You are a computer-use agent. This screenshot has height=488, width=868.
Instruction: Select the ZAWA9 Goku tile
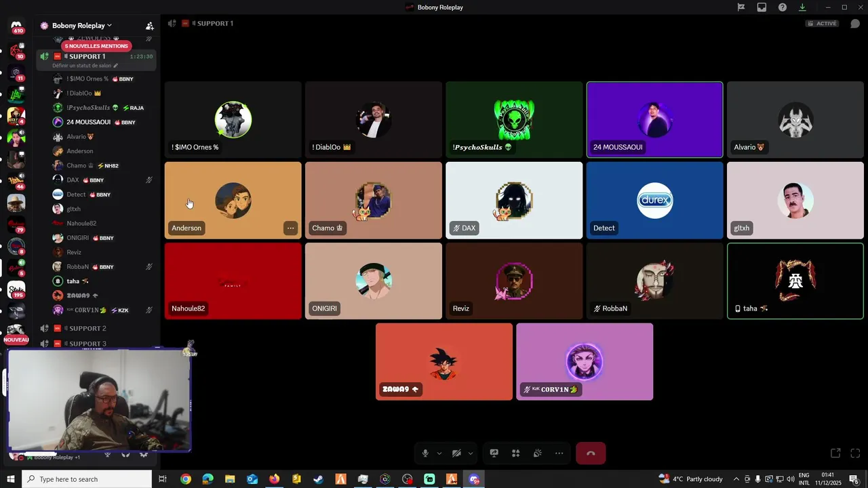(444, 362)
